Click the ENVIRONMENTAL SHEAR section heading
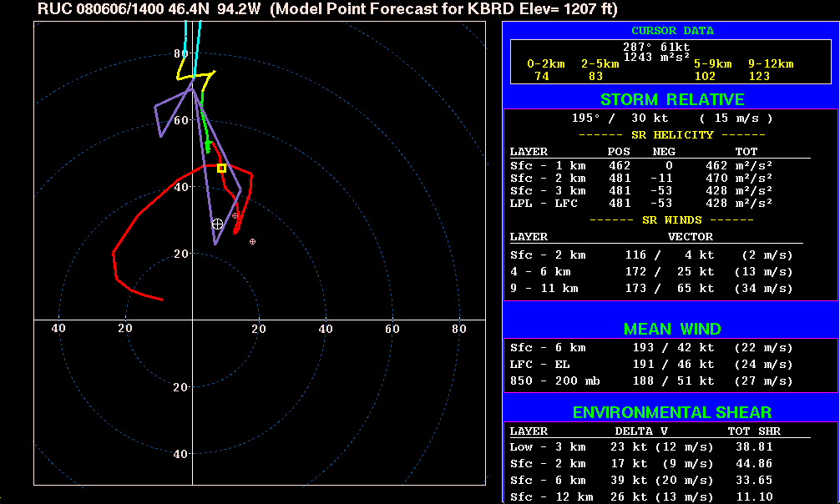The image size is (840, 504). 671,413
